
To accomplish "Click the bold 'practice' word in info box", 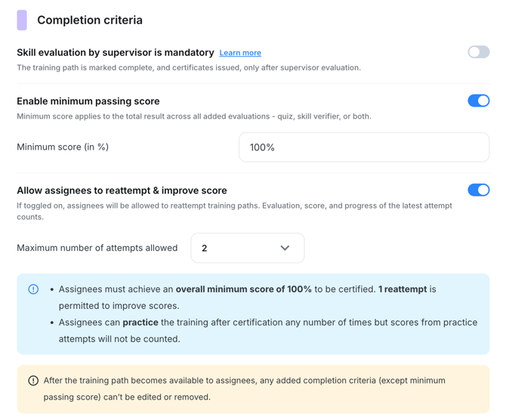I will point(140,323).
